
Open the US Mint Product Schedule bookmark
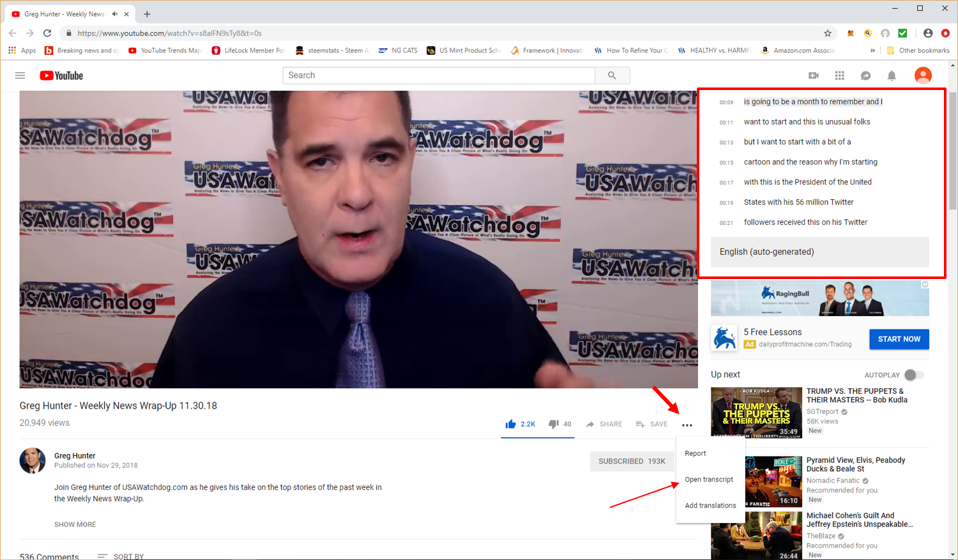(464, 50)
